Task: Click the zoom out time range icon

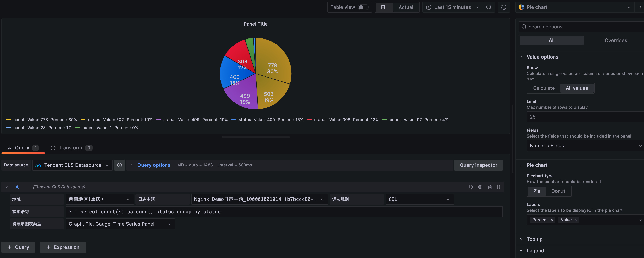Action: (488, 7)
